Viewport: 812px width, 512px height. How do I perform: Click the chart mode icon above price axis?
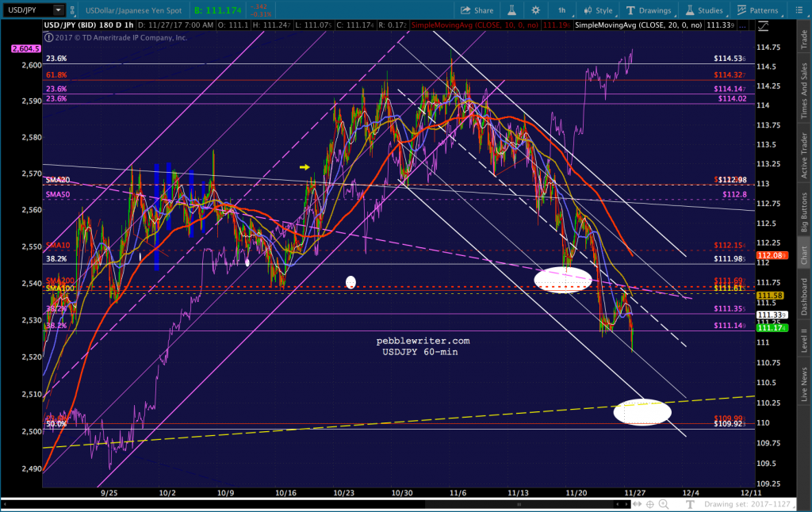(763, 25)
